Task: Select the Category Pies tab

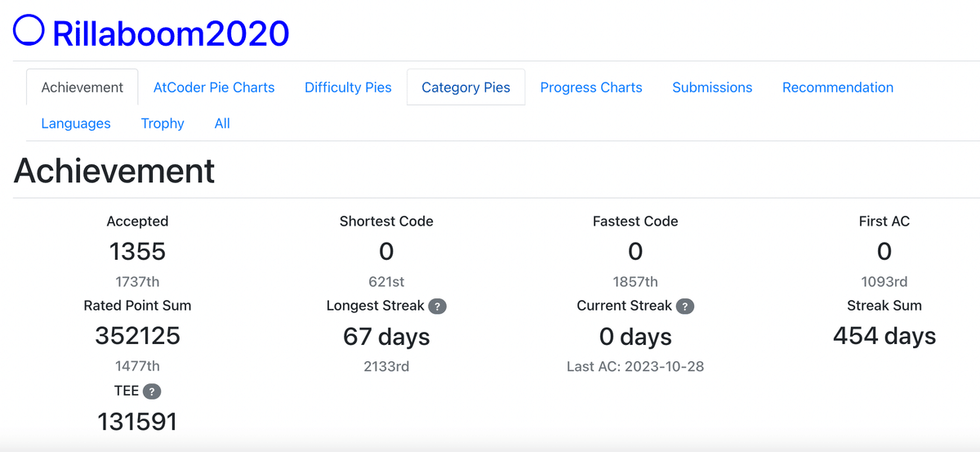Action: click(x=465, y=87)
